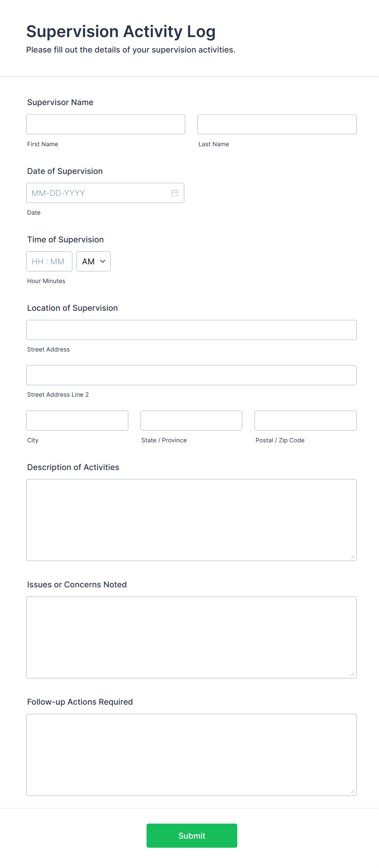The image size is (379, 868).
Task: Grab the Follow-up Actions resize handle
Action: click(353, 791)
